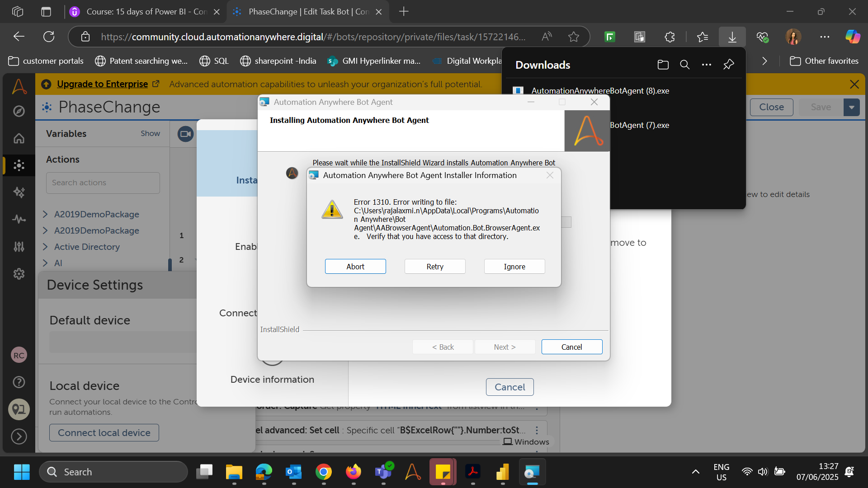868x488 pixels.
Task: Click the Close button in bot editor
Action: [772, 107]
